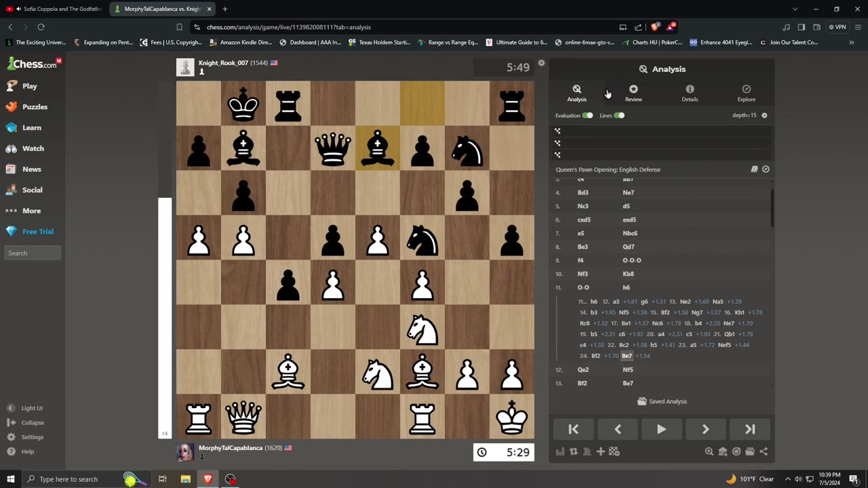Image resolution: width=868 pixels, height=488 pixels.
Task: Open the Watch sidebar item
Action: tap(33, 148)
